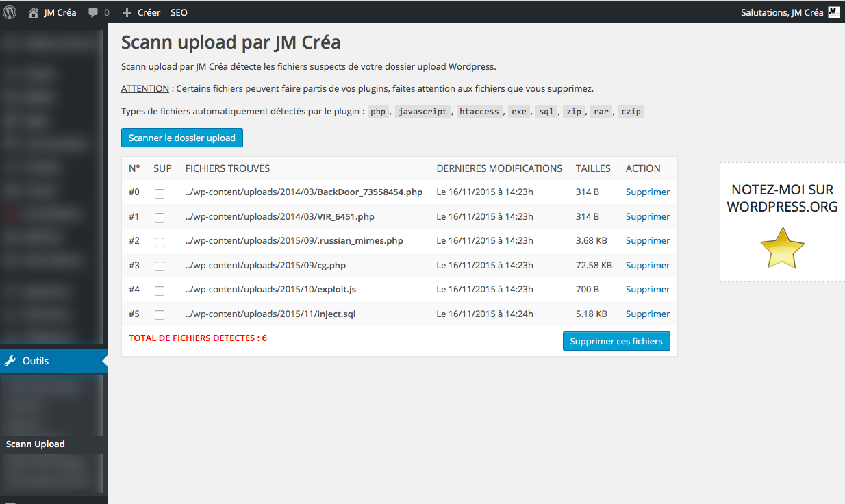The width and height of the screenshot is (845, 504).
Task: Click row number #0
Action: click(134, 192)
